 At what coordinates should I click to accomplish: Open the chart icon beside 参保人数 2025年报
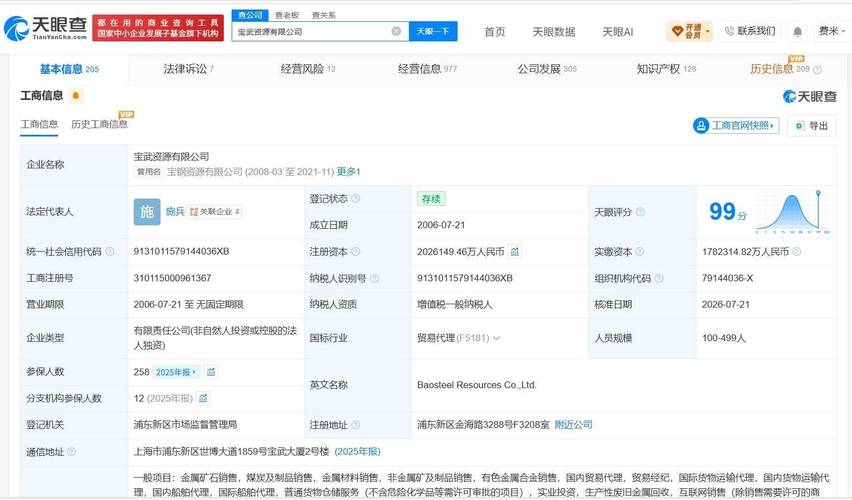point(211,372)
